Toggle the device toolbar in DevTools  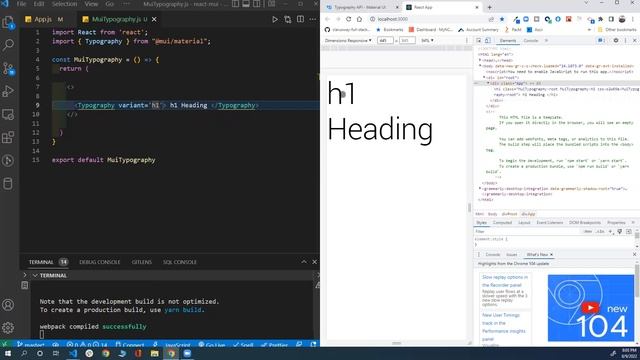click(487, 40)
